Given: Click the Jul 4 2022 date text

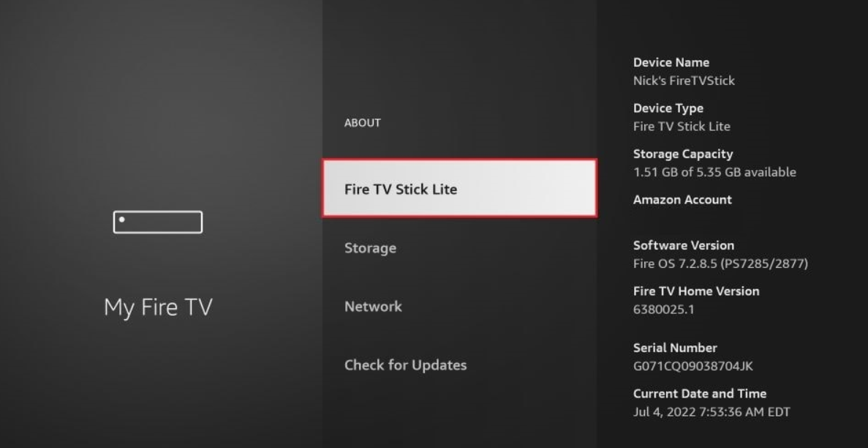Looking at the screenshot, I should [x=710, y=411].
